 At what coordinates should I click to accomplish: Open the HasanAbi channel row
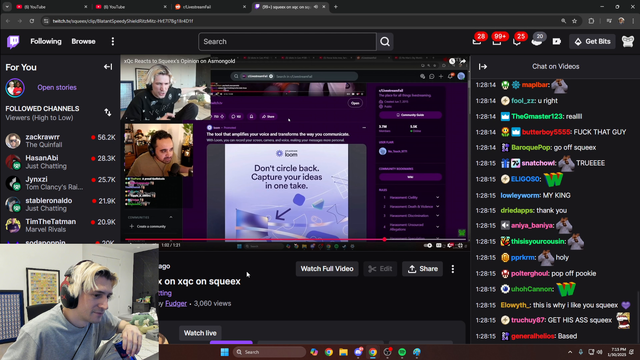point(60,162)
